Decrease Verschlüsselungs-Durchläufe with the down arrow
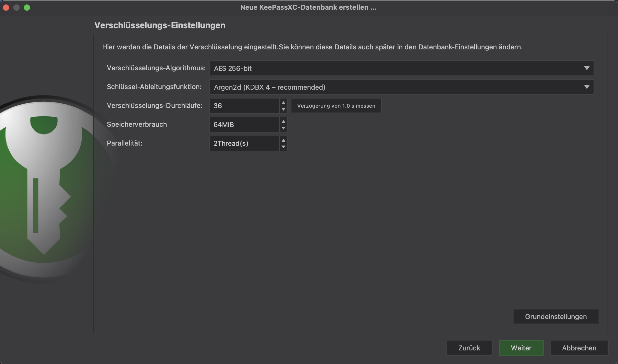The width and height of the screenshot is (618, 364). pyautogui.click(x=284, y=109)
